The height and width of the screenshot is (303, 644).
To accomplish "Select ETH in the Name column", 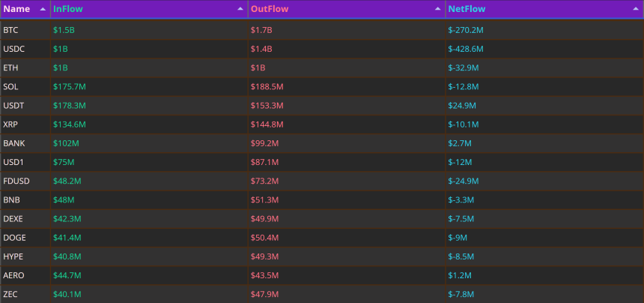I will [x=10, y=67].
